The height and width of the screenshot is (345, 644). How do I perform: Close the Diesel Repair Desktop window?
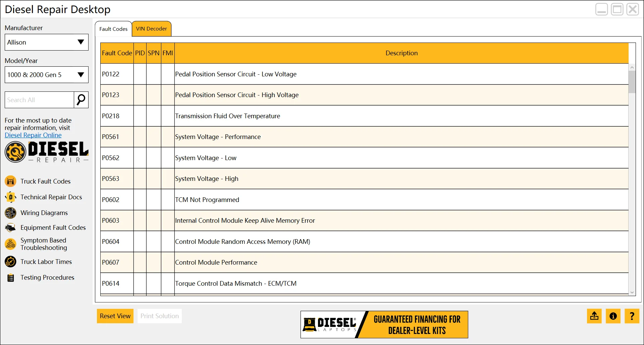coord(633,9)
